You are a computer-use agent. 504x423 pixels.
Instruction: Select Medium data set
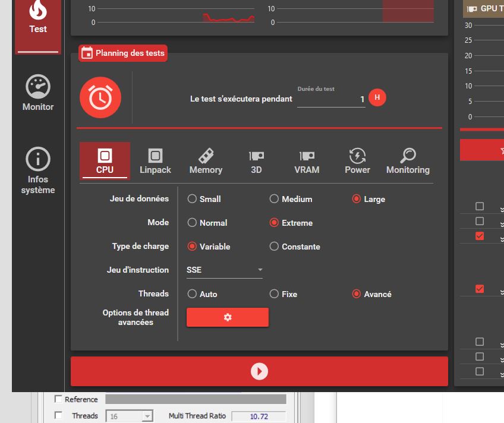pyautogui.click(x=291, y=199)
